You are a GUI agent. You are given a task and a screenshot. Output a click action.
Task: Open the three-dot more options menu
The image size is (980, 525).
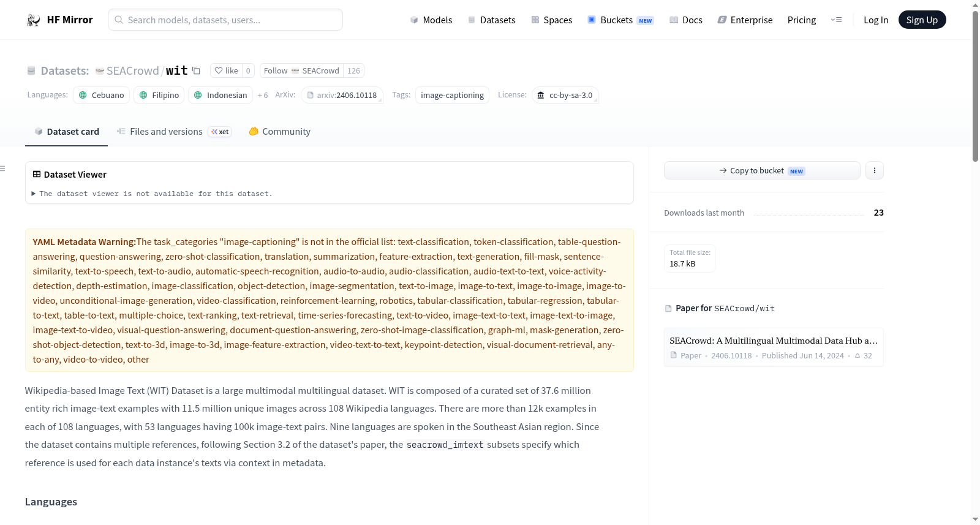tap(874, 170)
